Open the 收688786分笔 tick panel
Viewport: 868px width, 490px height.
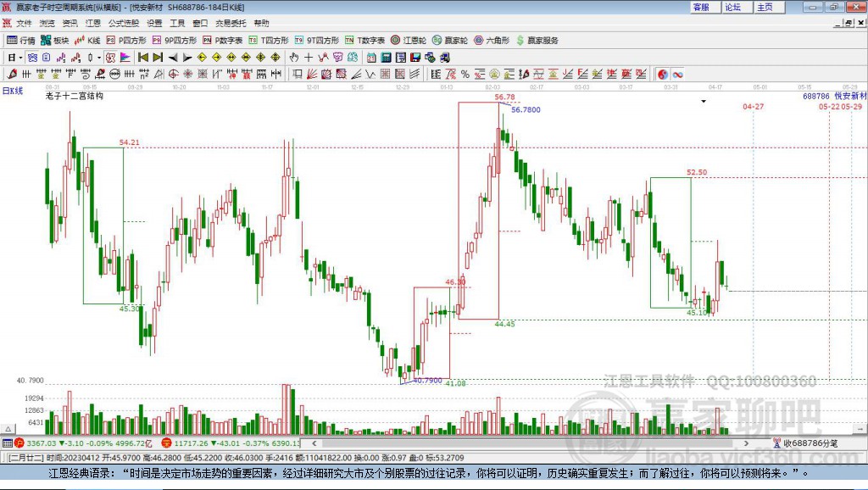[x=805, y=443]
